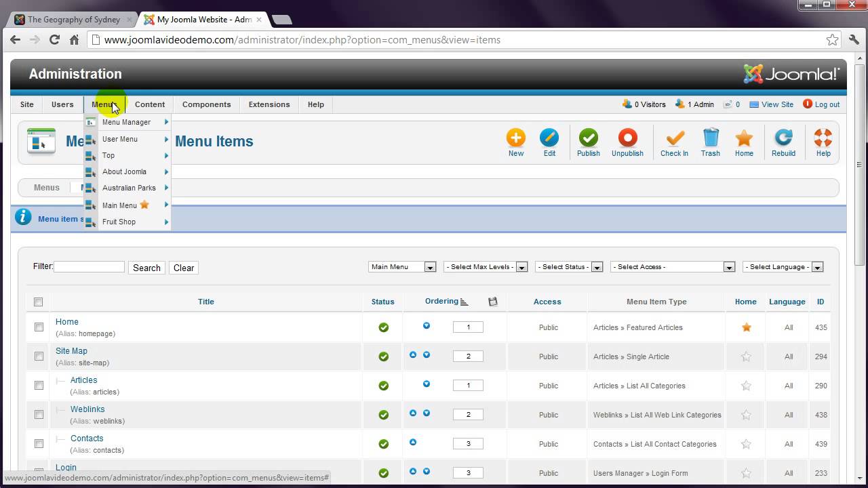This screenshot has height=488, width=868.
Task: Open the Components menu
Action: [x=207, y=104]
